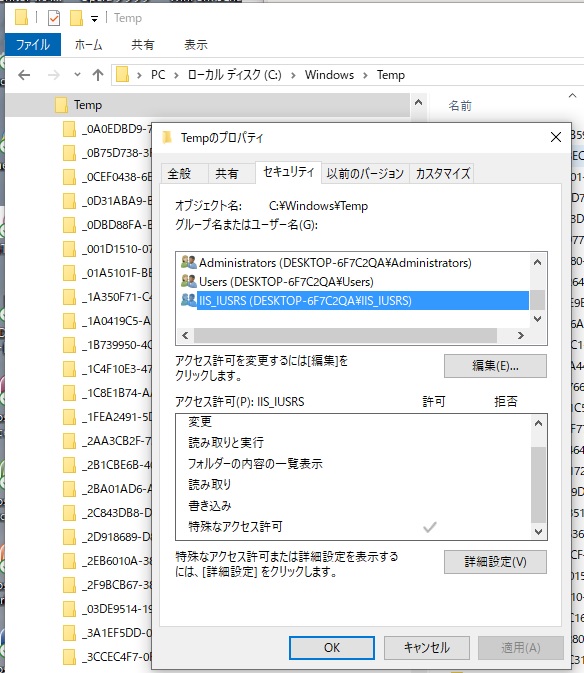This screenshot has height=673, width=584.
Task: Select the _2BA01AD6 folder in the tree
Action: coord(107,489)
